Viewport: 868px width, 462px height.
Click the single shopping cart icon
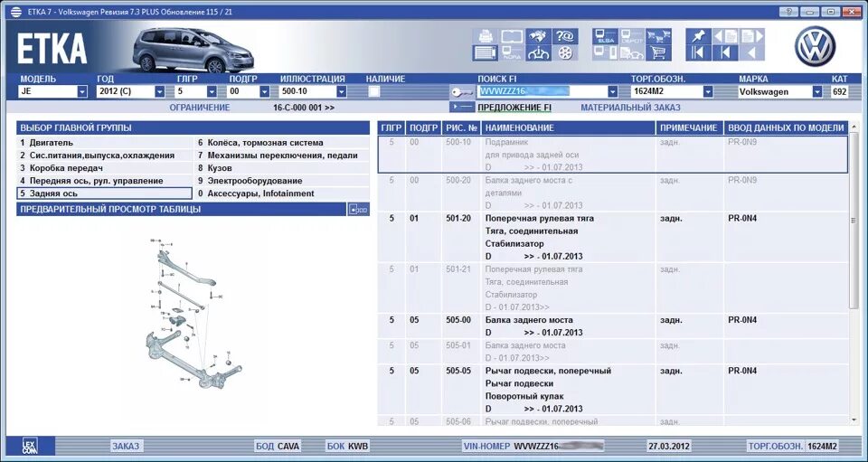(658, 53)
